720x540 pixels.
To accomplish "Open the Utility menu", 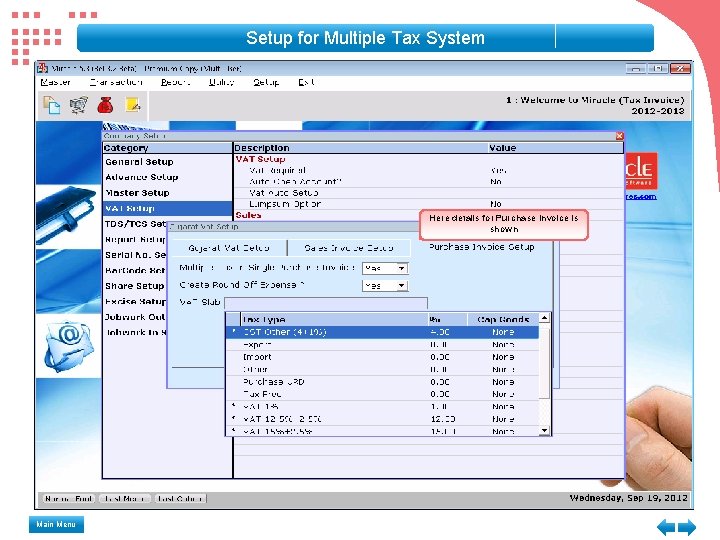I will (x=221, y=82).
